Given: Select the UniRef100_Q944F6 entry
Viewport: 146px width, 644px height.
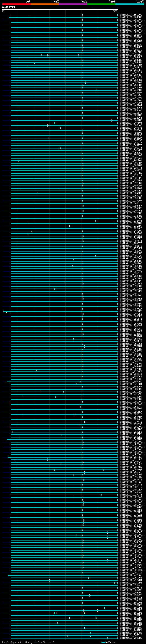Looking at the screenshot, I should [131, 47].
